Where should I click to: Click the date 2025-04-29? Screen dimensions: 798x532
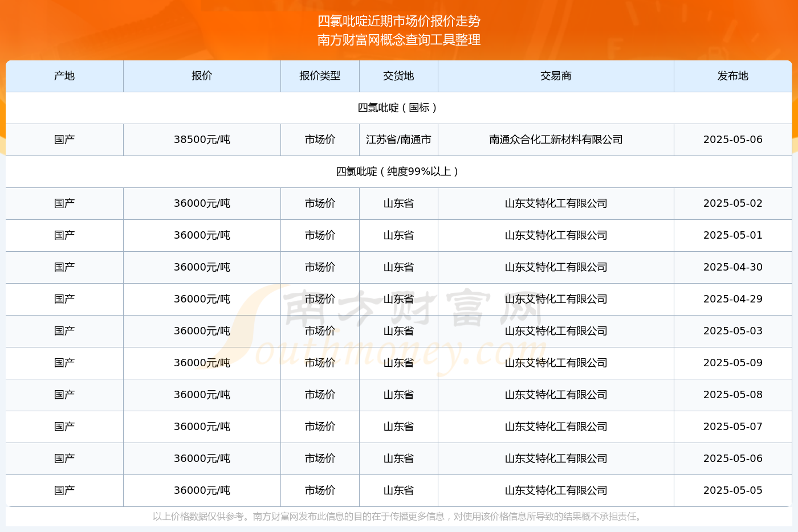(x=732, y=299)
